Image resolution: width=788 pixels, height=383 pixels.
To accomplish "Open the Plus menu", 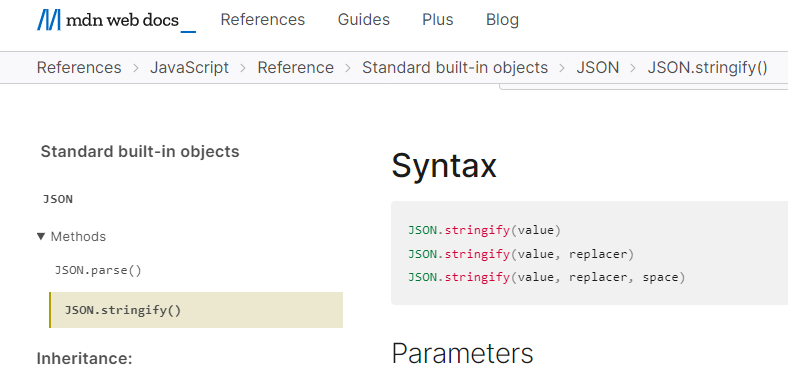I will tap(438, 20).
